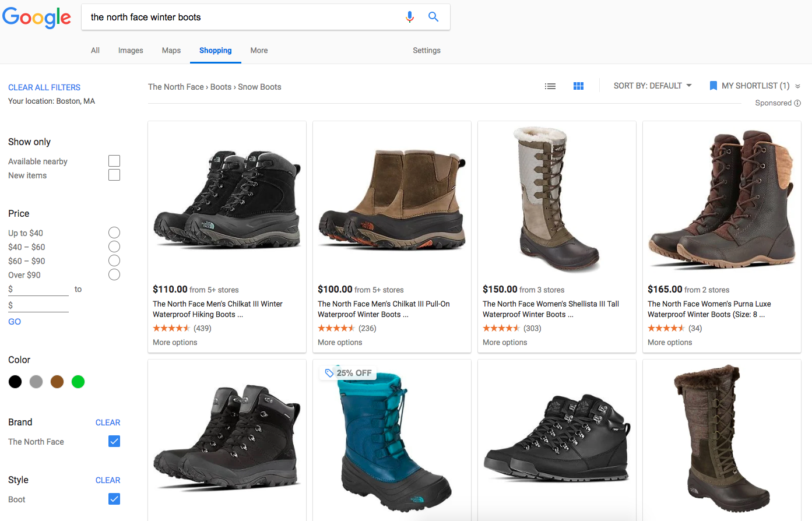Open Men's Chilkat III Winter Hiking Boots title

tap(217, 309)
